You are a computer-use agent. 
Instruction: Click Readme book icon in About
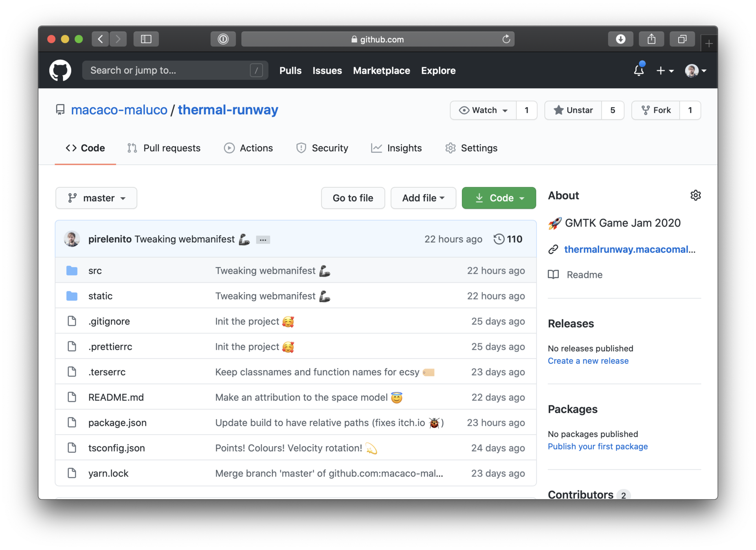pyautogui.click(x=553, y=275)
